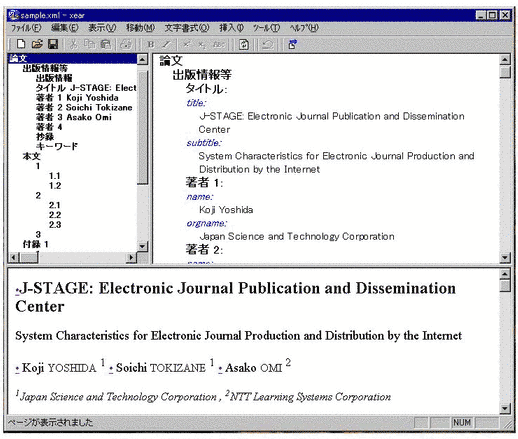Click the tree panel vertical scrollbar thumb
Viewport: 518px width, 439px height.
143,127
